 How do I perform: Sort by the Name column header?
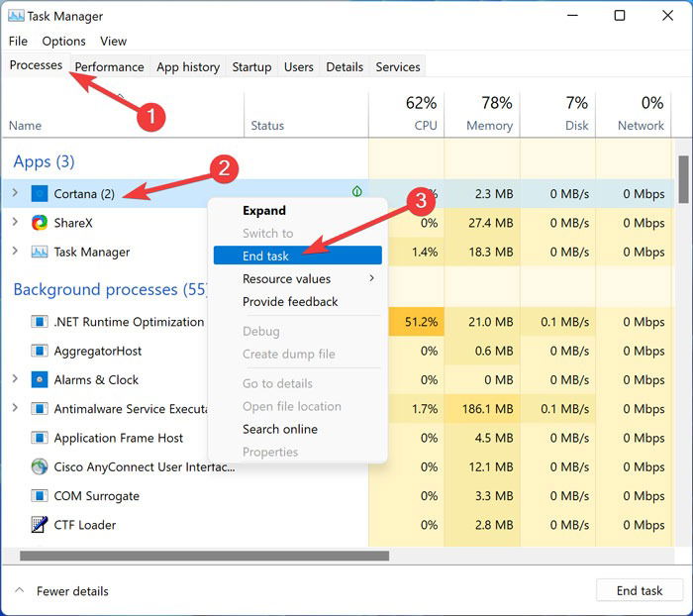click(x=25, y=125)
